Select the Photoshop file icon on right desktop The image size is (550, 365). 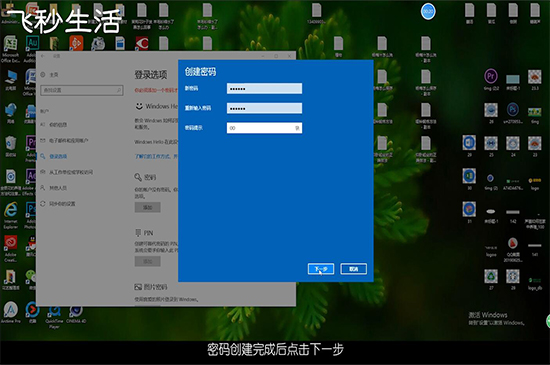click(x=513, y=113)
